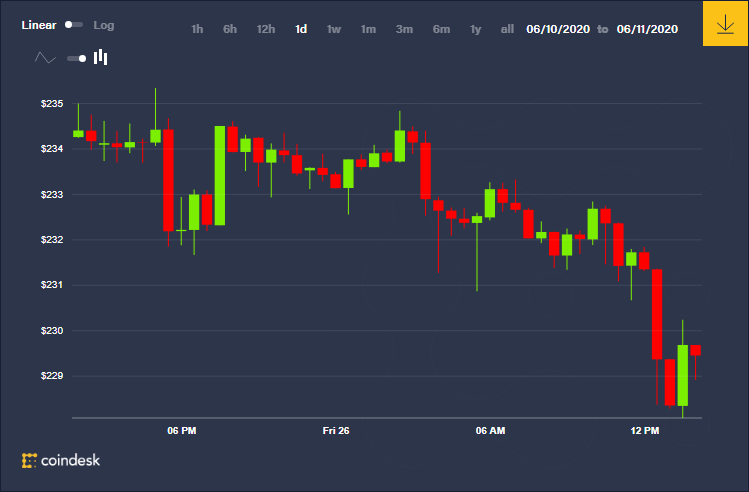Click the $229 price axis label
749x492 pixels.
tap(52, 375)
